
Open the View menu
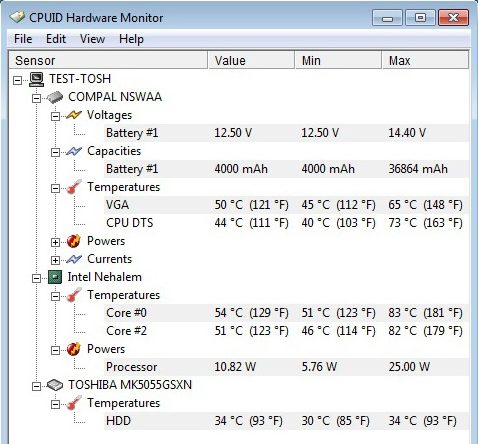[92, 39]
